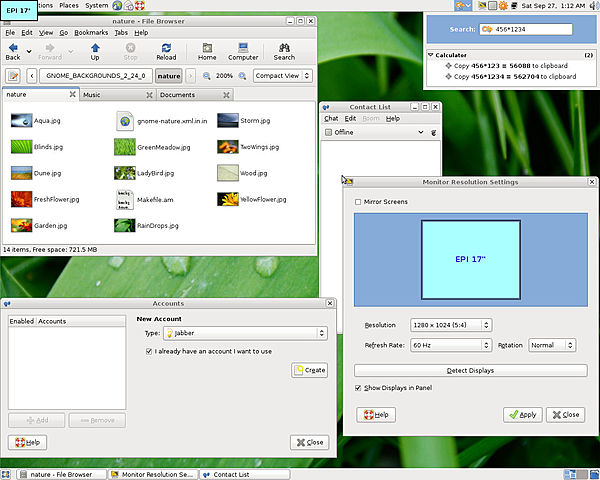Image resolution: width=600 pixels, height=480 pixels.
Task: Click the Detect Displays button
Action: [x=471, y=371]
